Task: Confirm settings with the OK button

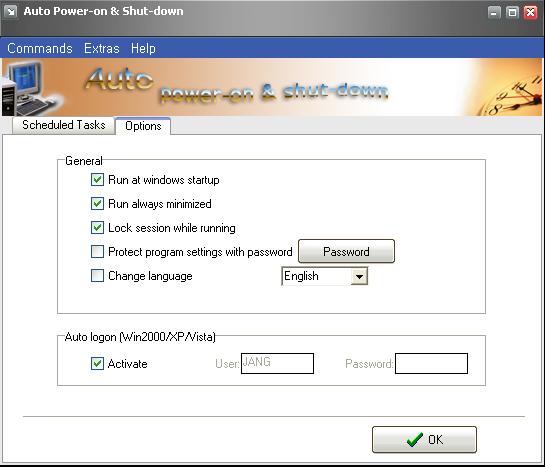Action: (424, 440)
